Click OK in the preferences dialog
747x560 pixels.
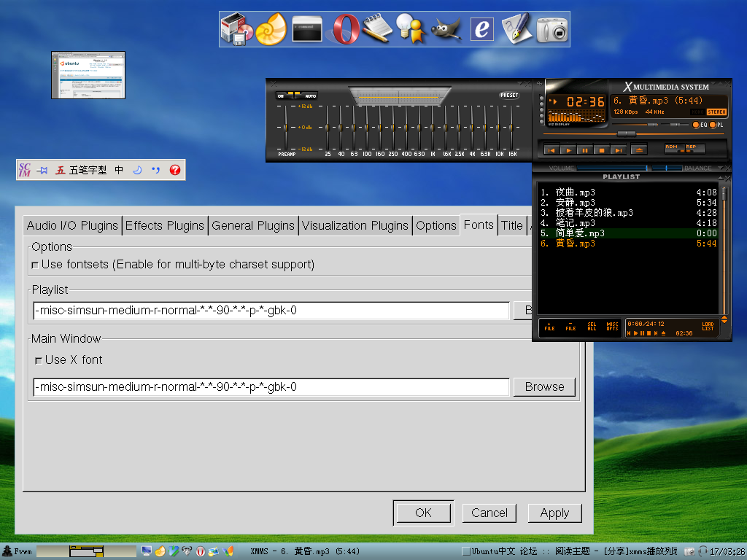click(x=423, y=513)
